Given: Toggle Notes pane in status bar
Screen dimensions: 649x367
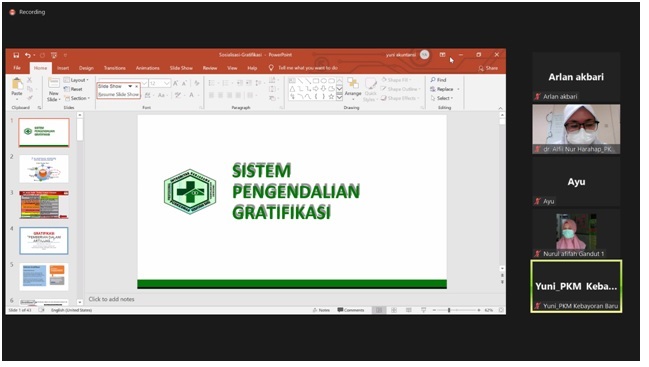Looking at the screenshot, I should 322,310.
